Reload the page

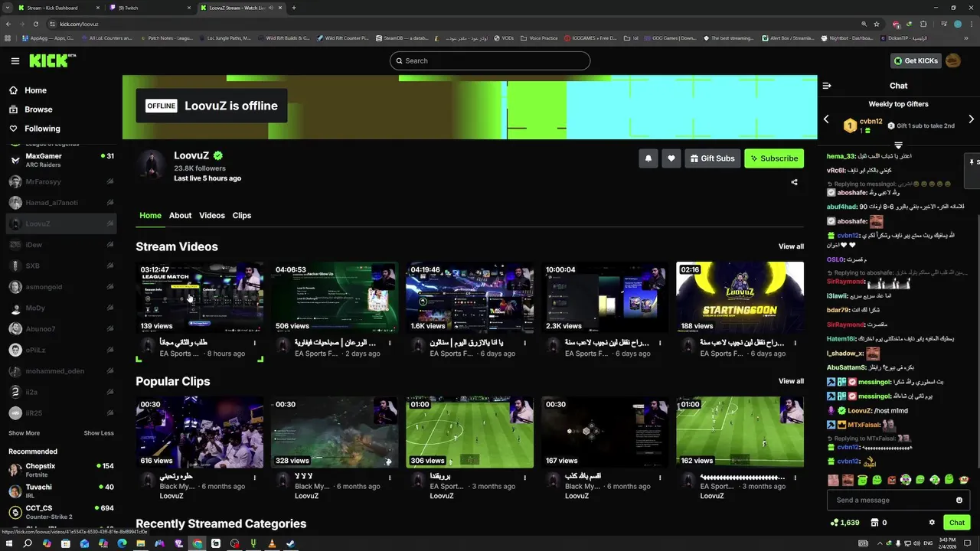tap(35, 24)
